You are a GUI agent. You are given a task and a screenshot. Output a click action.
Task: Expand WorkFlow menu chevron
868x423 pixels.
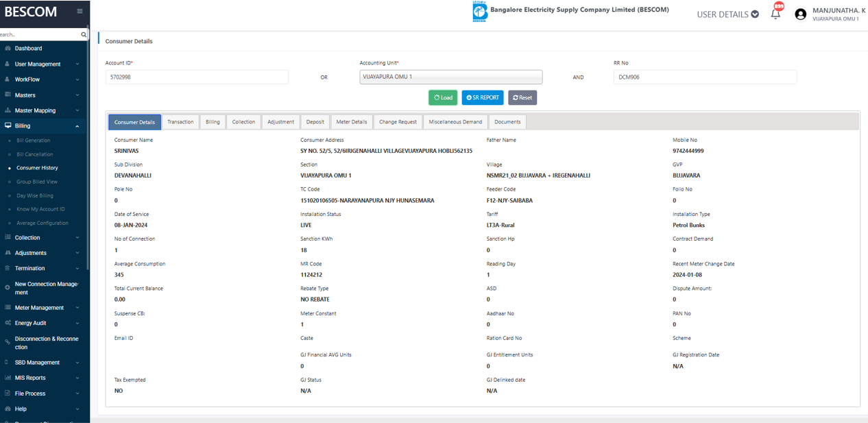[77, 80]
